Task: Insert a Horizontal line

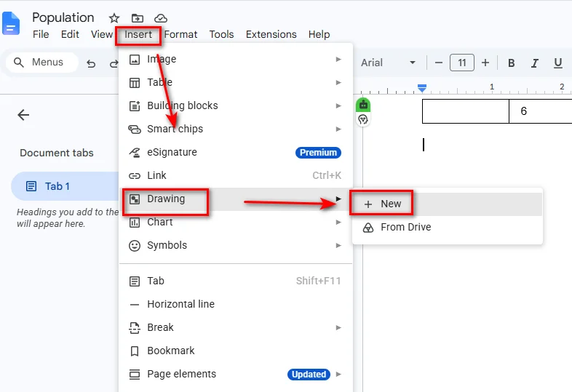Action: click(x=236, y=304)
